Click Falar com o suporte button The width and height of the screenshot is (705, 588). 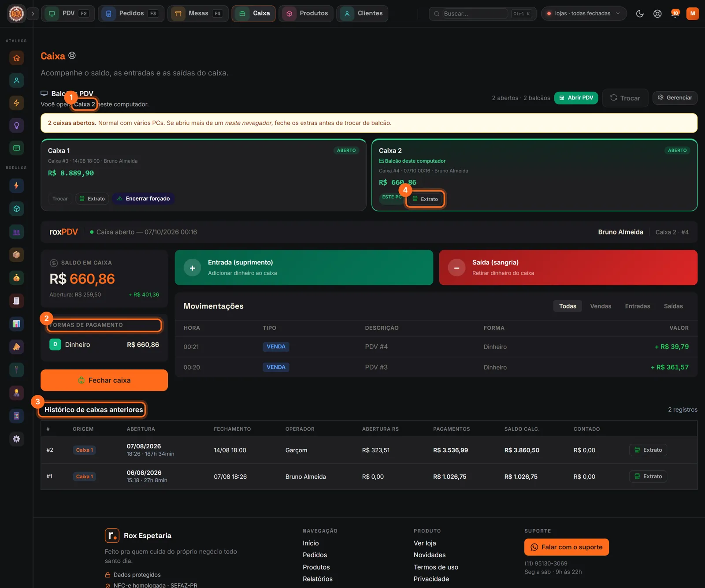coord(566,547)
